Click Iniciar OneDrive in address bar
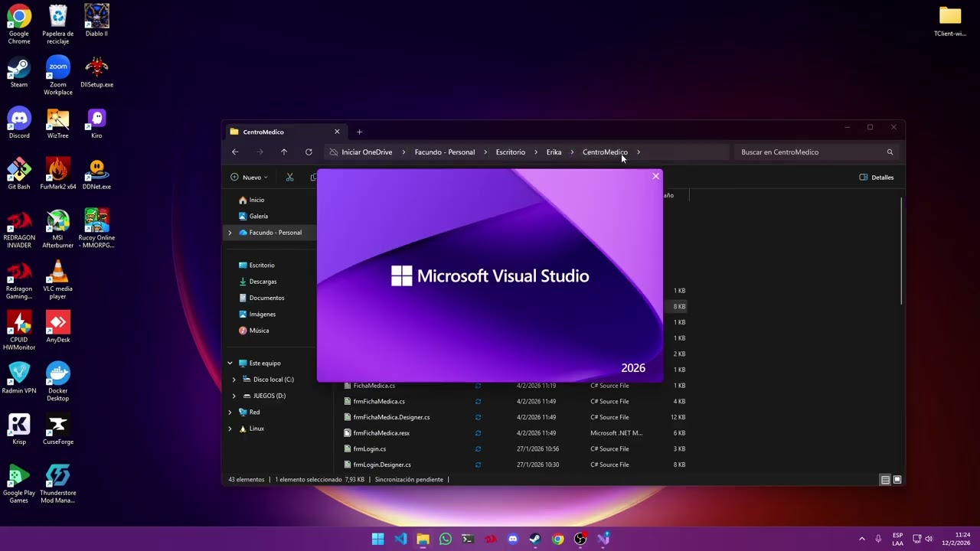 (367, 152)
